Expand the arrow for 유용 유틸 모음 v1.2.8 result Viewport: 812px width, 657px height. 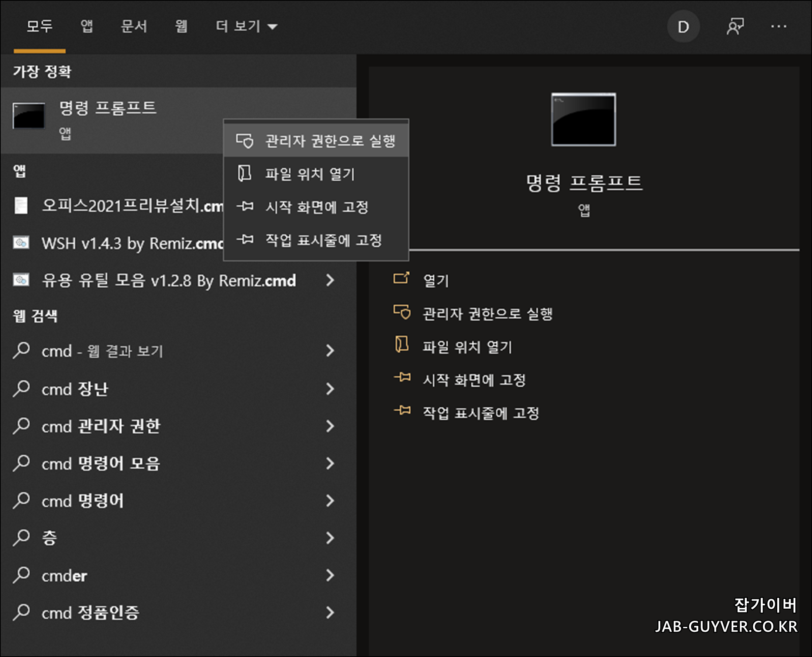330,280
